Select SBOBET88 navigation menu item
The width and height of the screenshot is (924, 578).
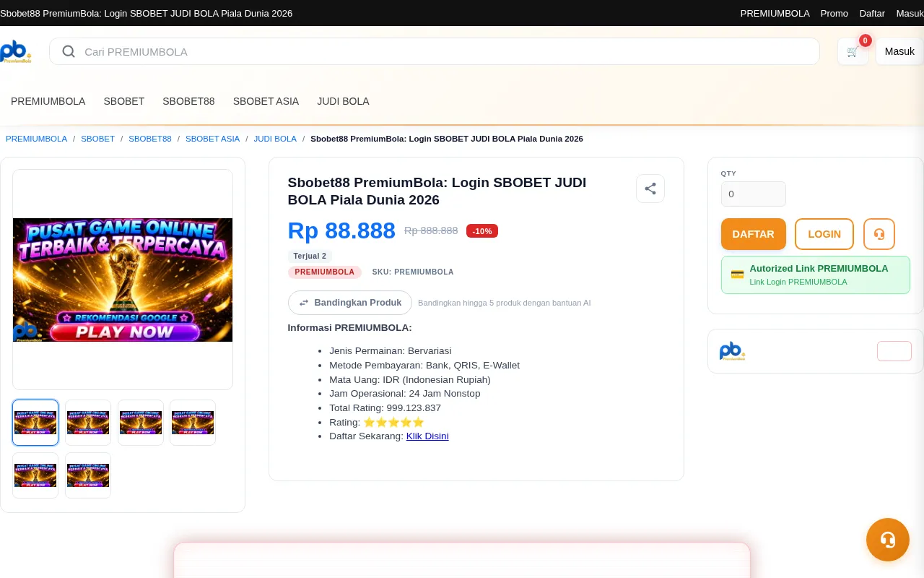tap(188, 101)
